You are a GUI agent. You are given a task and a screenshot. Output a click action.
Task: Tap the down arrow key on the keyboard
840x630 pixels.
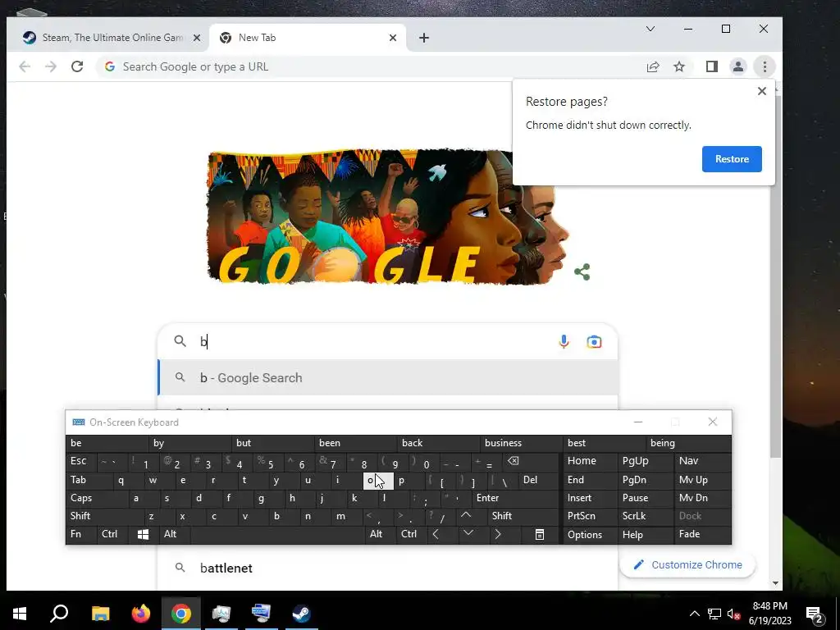point(468,533)
